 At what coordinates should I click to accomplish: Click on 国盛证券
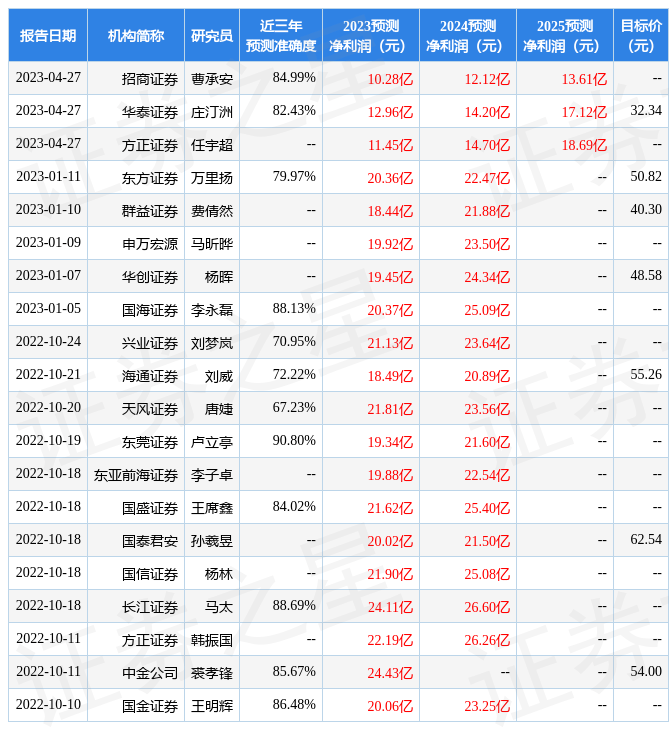click(150, 508)
